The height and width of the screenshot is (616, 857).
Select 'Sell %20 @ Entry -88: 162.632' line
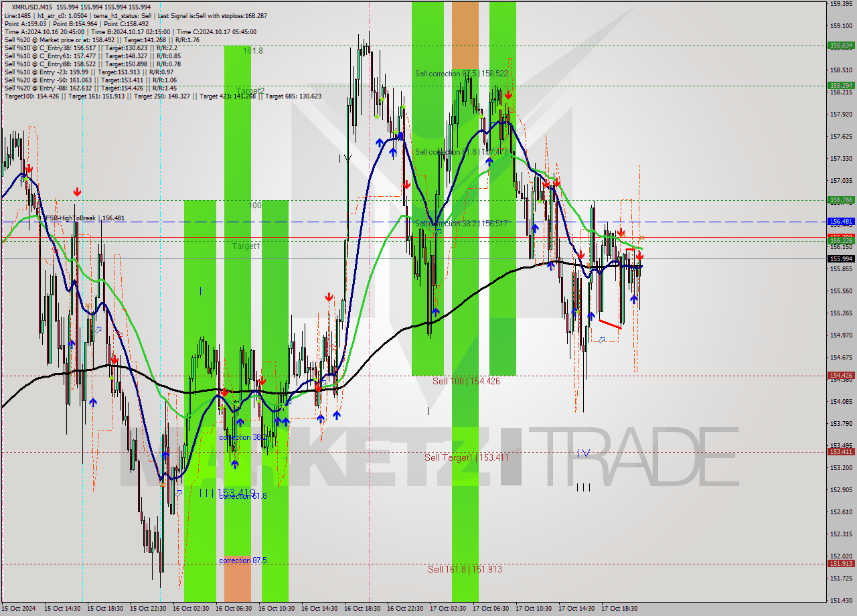(x=90, y=88)
